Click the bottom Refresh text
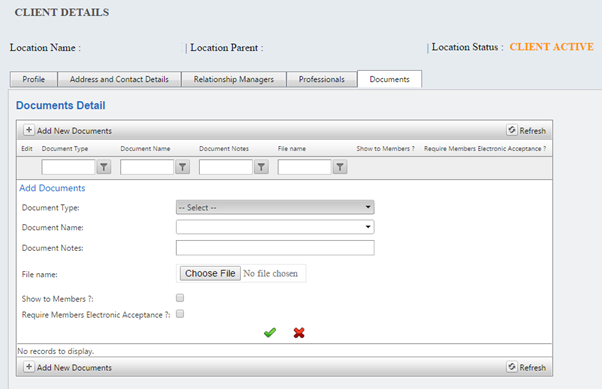This screenshot has height=389, width=602. (x=533, y=367)
